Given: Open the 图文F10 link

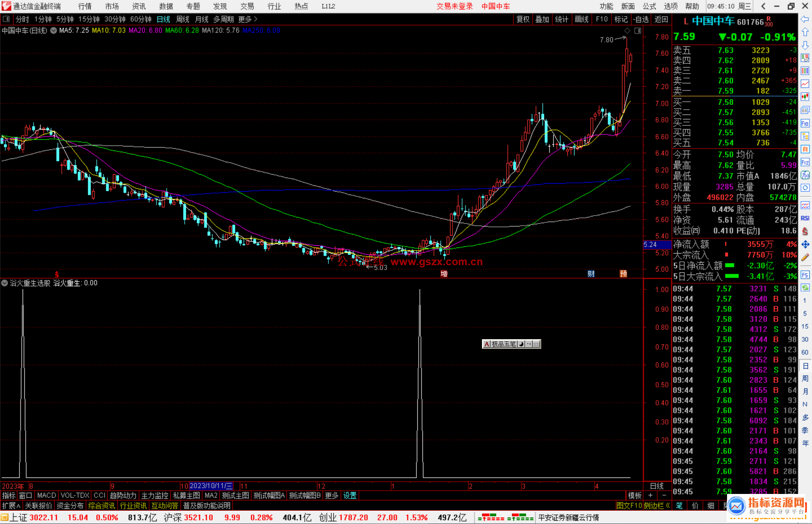Looking at the screenshot, I should [629, 506].
